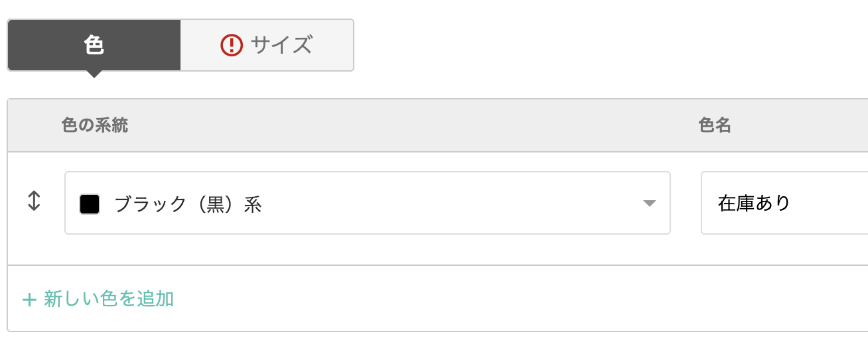Click the plus icon beside 新しい色を追加
This screenshot has width=868, height=354.
29,300
